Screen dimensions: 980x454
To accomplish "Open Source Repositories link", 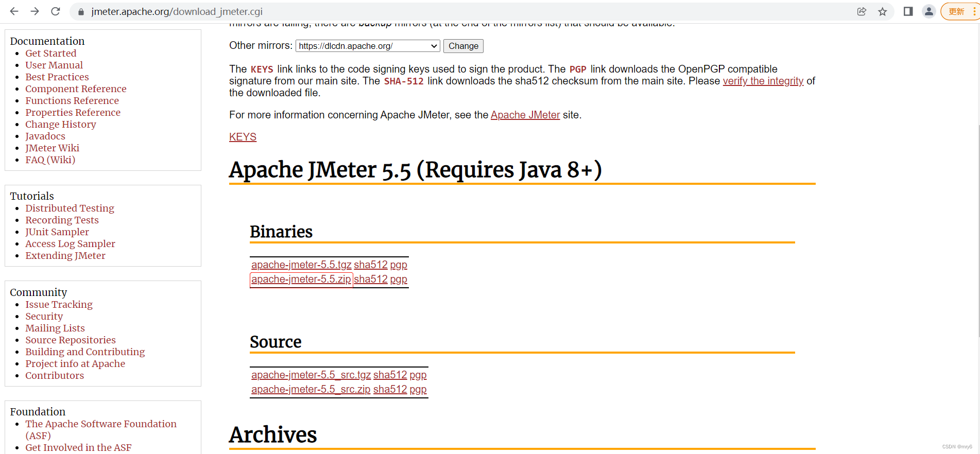I will 71,340.
